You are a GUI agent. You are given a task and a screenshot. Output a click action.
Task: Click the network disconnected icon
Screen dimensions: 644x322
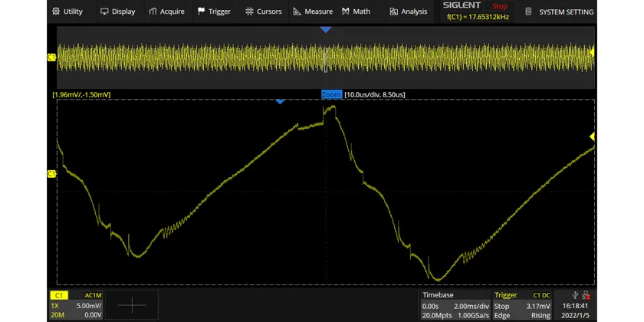click(x=586, y=295)
